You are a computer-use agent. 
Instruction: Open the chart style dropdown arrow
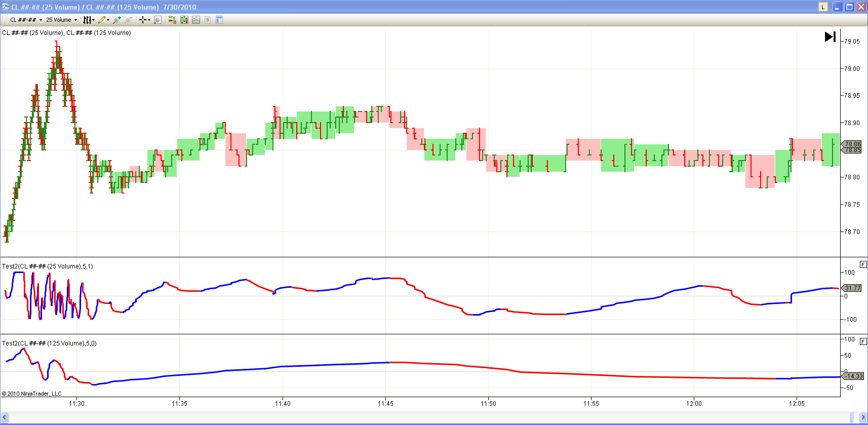pos(94,20)
